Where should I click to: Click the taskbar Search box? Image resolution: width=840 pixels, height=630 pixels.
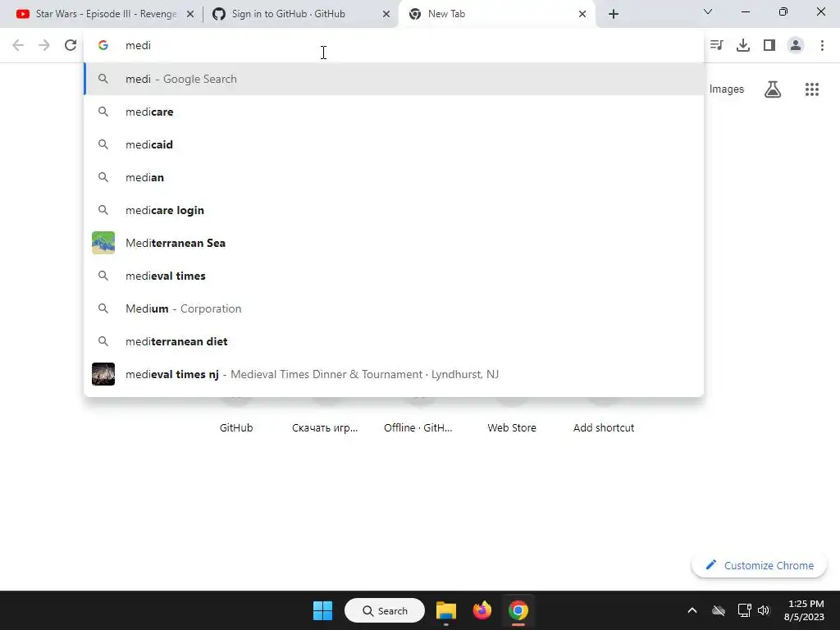click(x=385, y=610)
